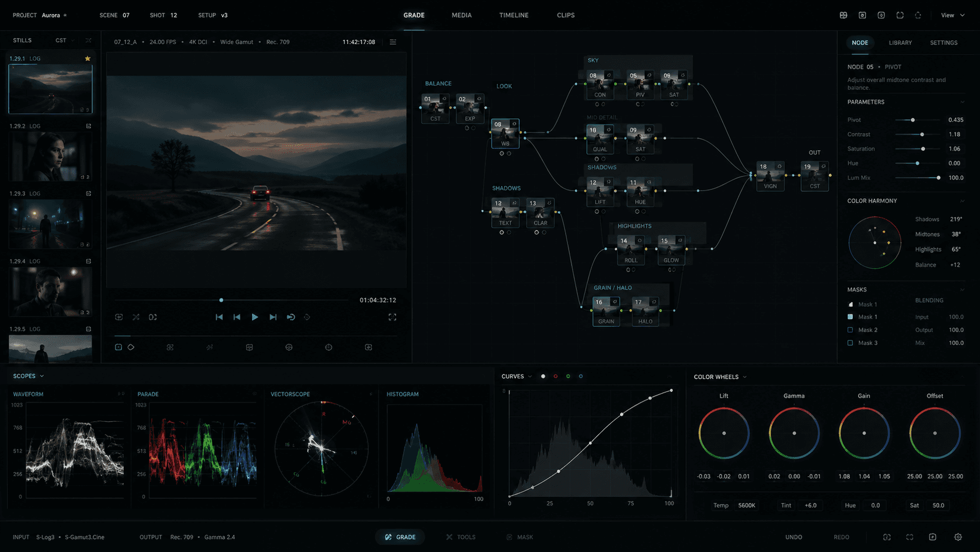Open the Library tab
This screenshot has width=980, height=552.
point(900,43)
